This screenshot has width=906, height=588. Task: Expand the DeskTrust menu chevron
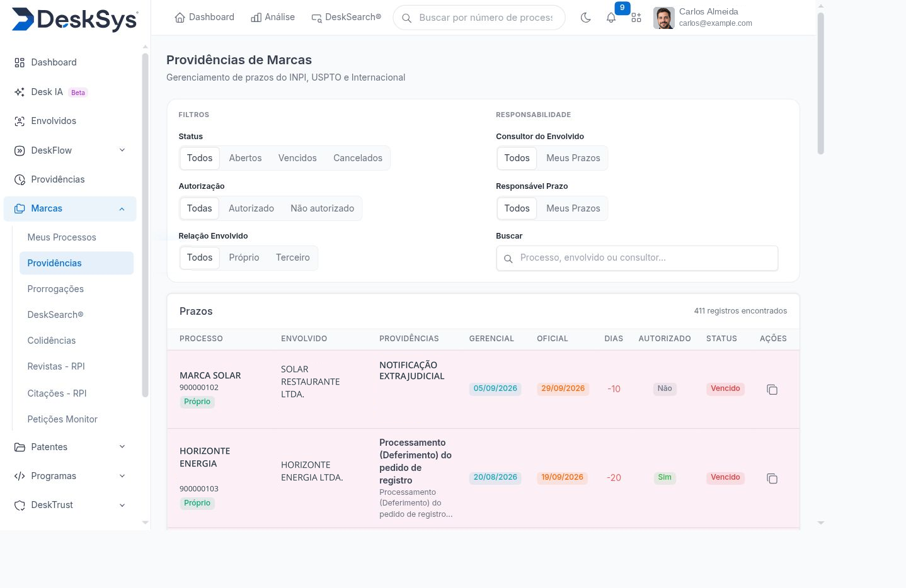click(122, 505)
